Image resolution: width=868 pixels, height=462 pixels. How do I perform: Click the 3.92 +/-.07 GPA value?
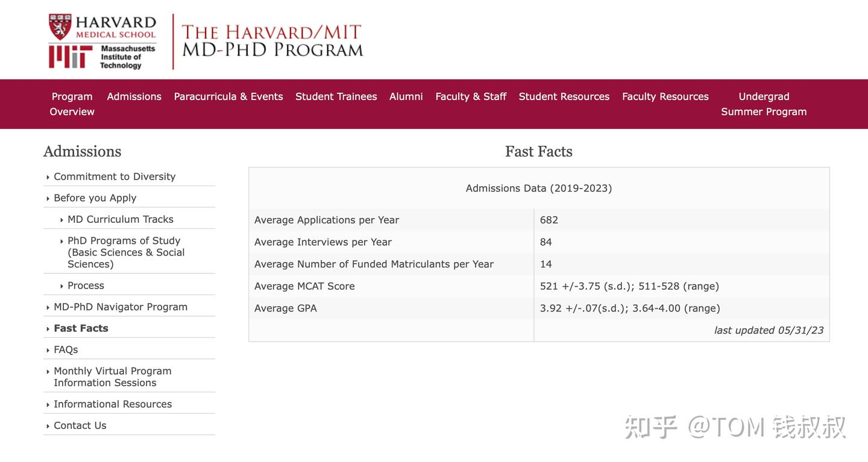coord(630,308)
